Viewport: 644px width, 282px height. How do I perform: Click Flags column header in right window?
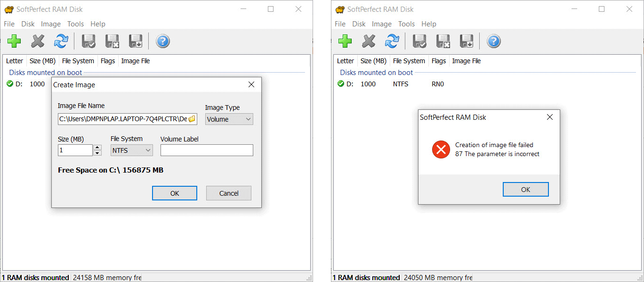click(439, 61)
